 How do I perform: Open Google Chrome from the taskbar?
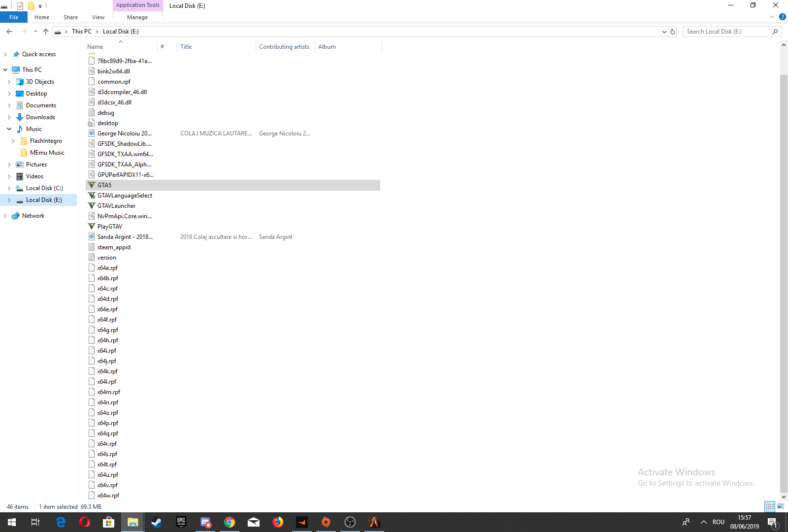pos(230,522)
